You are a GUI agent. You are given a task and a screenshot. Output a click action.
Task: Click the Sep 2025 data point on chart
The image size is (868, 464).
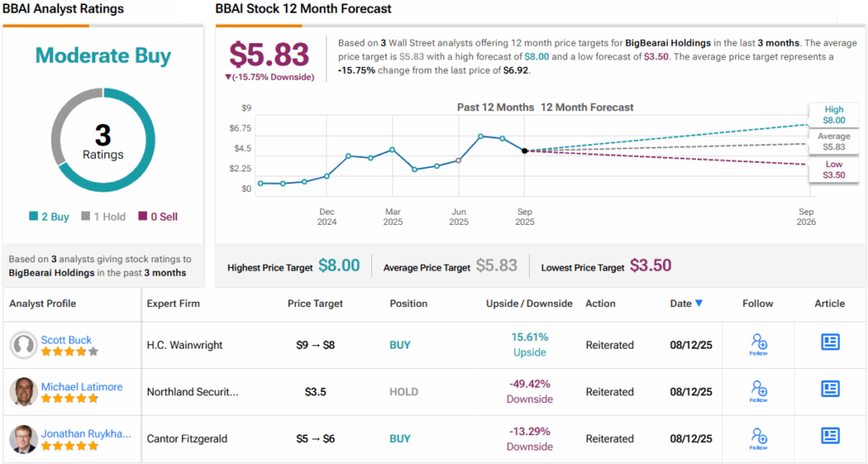(x=525, y=150)
